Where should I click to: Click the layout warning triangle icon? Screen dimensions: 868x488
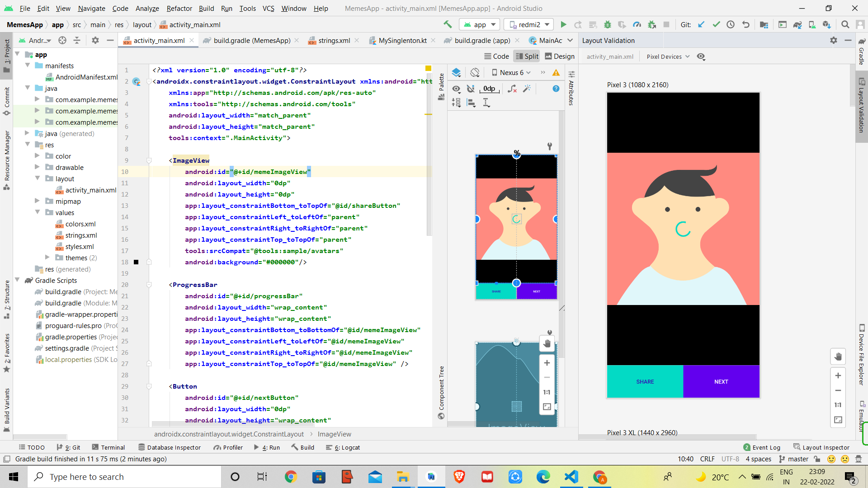[556, 72]
